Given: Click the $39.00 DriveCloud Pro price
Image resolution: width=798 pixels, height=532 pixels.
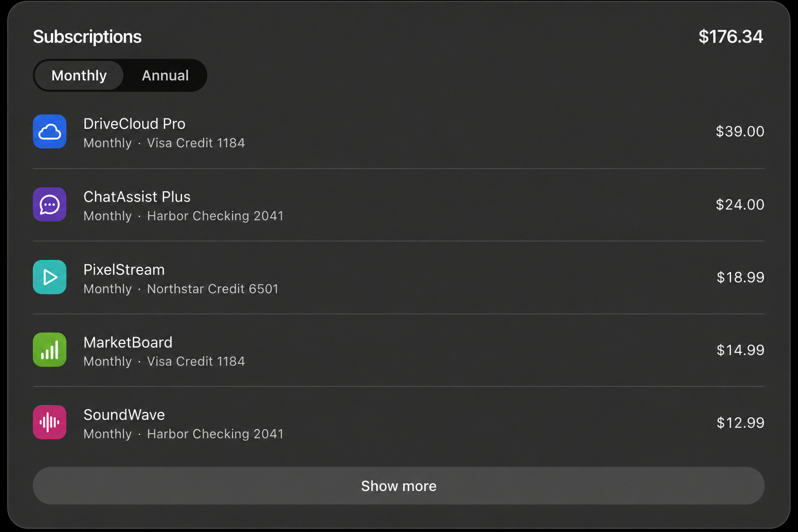Looking at the screenshot, I should 740,131.
